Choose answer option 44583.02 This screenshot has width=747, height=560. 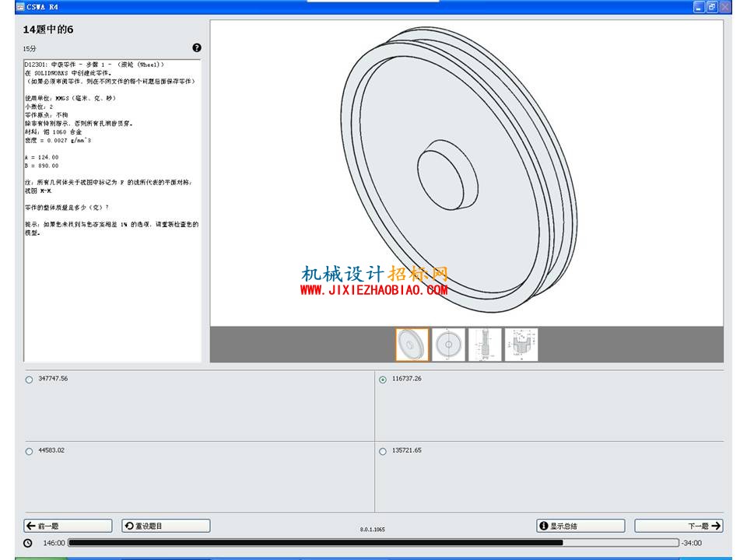tap(29, 451)
